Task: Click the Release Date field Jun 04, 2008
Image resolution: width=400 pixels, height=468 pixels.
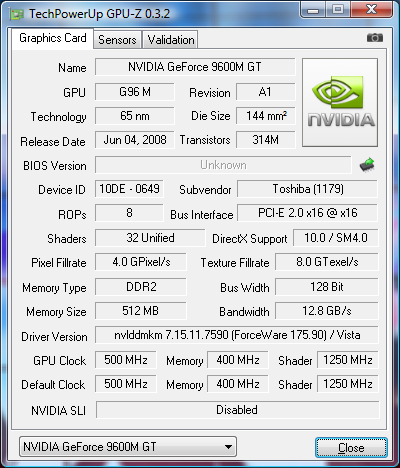Action: click(135, 140)
